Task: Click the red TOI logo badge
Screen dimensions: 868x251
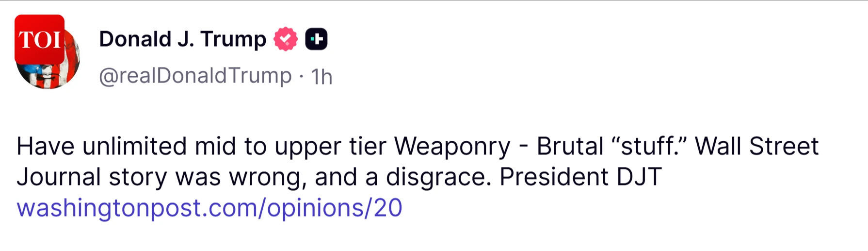Action: click(x=39, y=39)
